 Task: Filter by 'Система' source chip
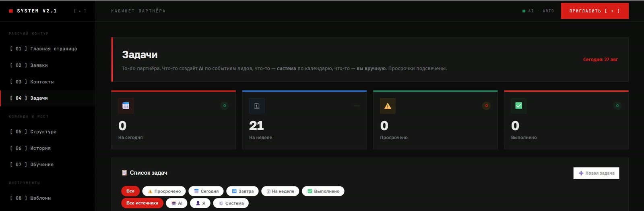(x=231, y=203)
